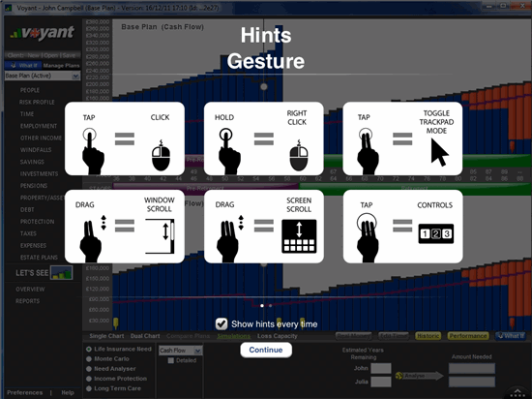Click the one-finger hand icon under TAP
Screen dimensions: 532x399
(92, 151)
